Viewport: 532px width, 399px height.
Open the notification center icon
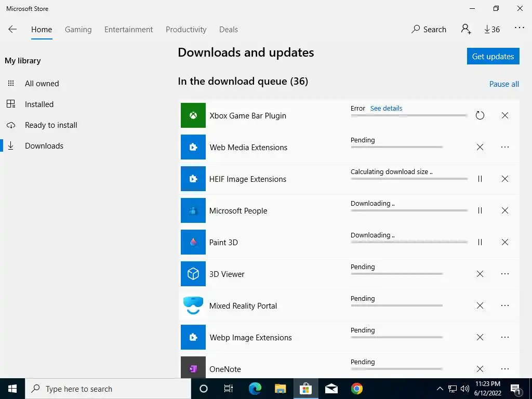point(516,389)
